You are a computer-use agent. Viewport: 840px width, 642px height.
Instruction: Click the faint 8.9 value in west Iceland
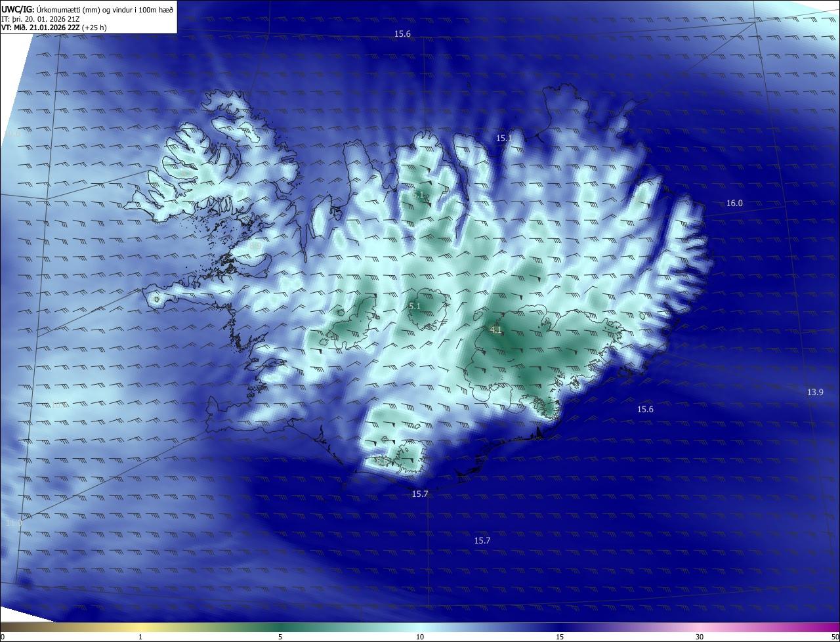(256, 246)
